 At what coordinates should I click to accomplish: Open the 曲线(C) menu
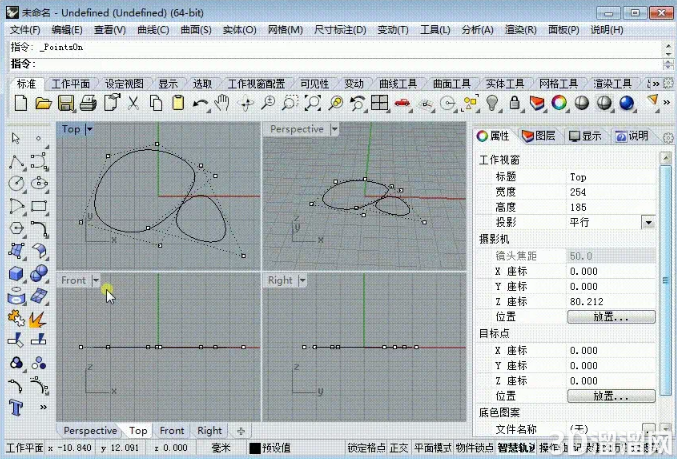point(153,30)
